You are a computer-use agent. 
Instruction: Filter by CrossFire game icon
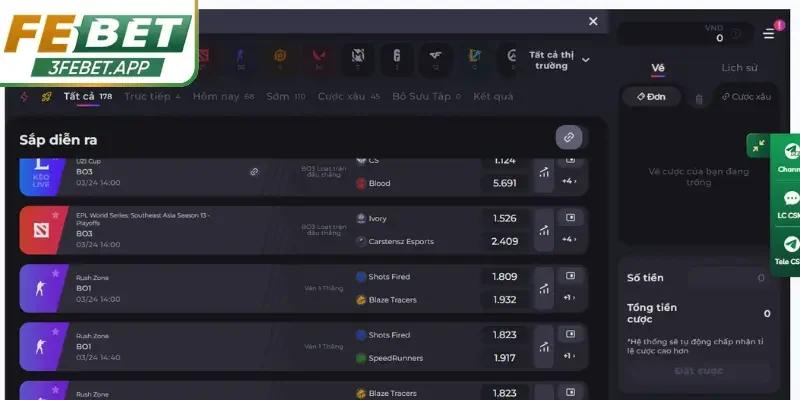click(x=435, y=59)
